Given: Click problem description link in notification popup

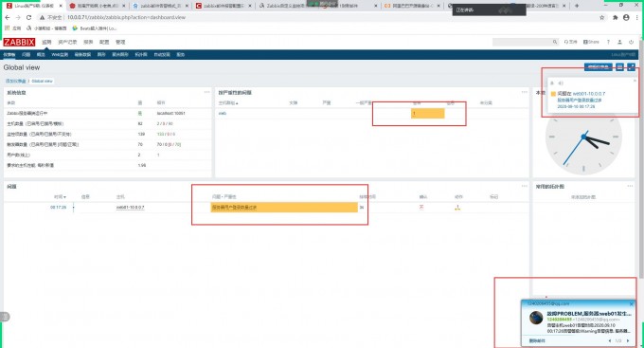Looking at the screenshot, I should (580, 100).
